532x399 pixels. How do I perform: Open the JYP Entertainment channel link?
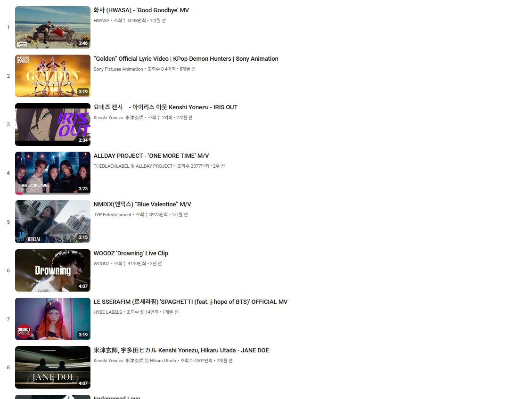click(x=112, y=214)
